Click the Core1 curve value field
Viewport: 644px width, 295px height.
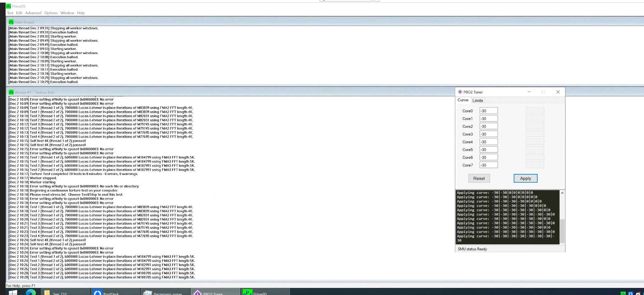pos(488,119)
